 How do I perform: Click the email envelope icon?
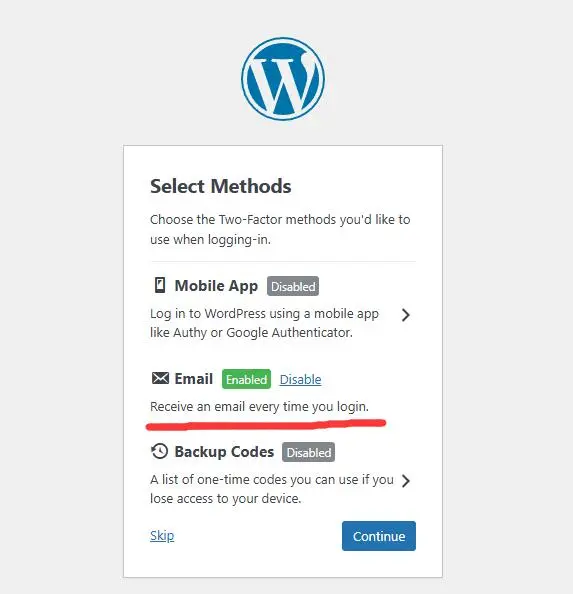pos(160,378)
